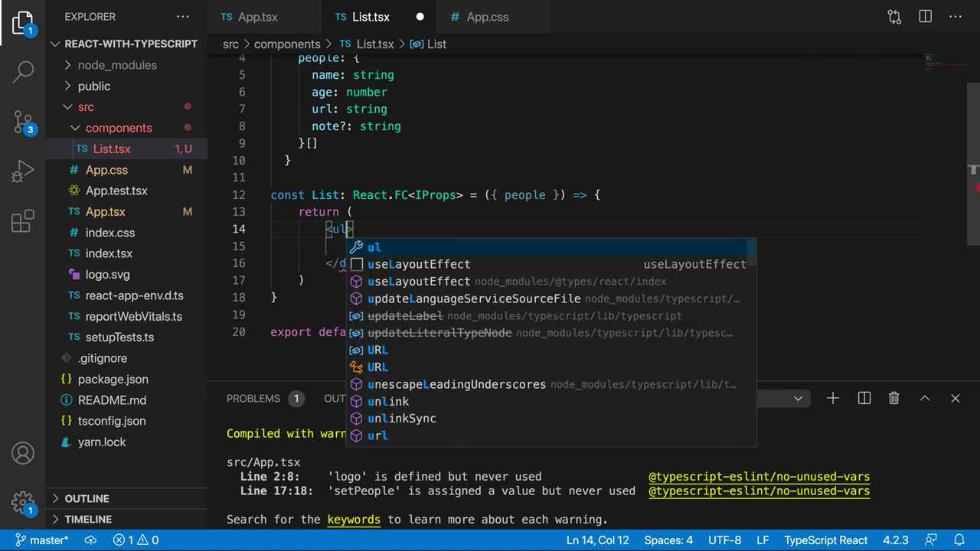The height and width of the screenshot is (551, 980).
Task: Open index.css in the file tree
Action: click(x=126, y=233)
